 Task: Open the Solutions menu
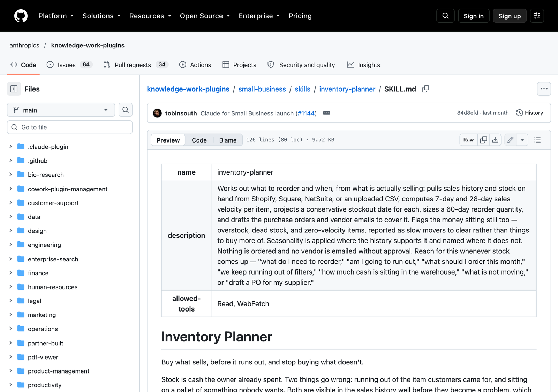101,16
